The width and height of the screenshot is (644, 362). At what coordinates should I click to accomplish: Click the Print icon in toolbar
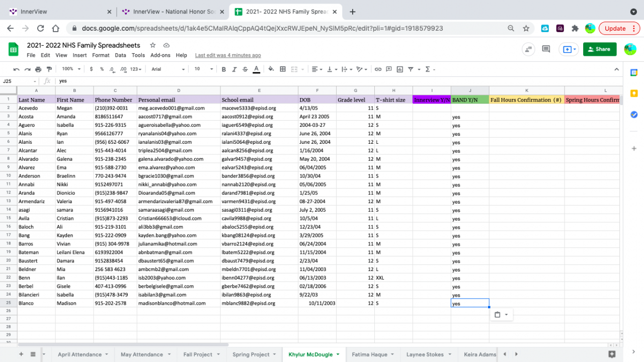[38, 69]
